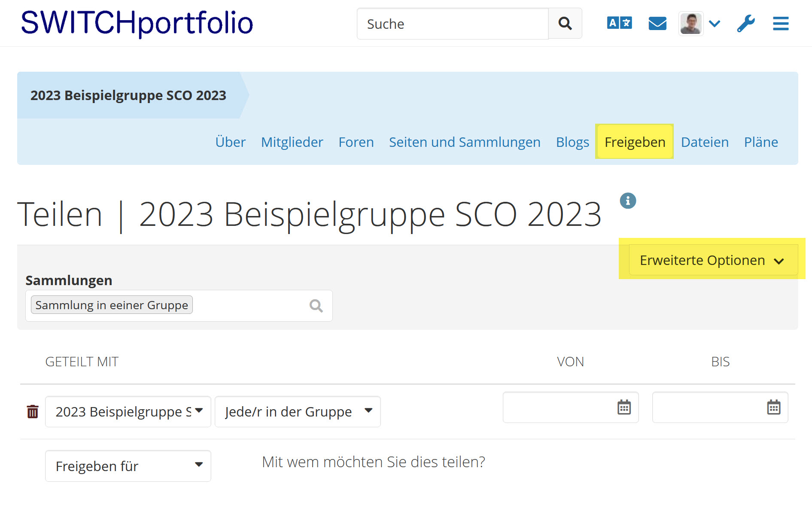Expand the user menu chevron
The height and width of the screenshot is (511, 812).
pos(715,24)
